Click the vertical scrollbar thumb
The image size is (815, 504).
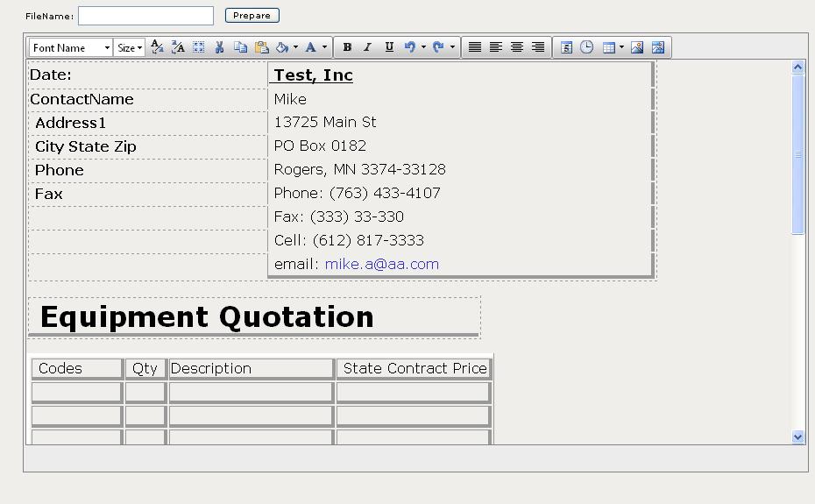(x=797, y=154)
